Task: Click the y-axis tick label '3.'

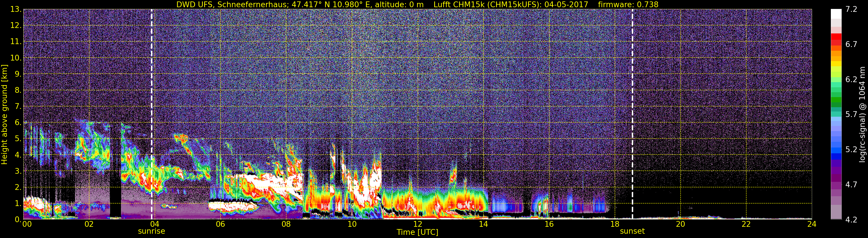Action: 18,171
